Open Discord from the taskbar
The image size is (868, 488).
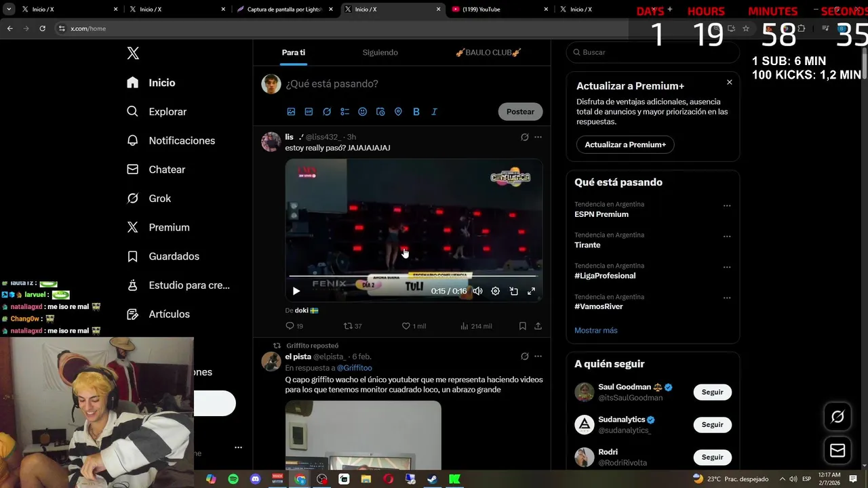pos(256,479)
